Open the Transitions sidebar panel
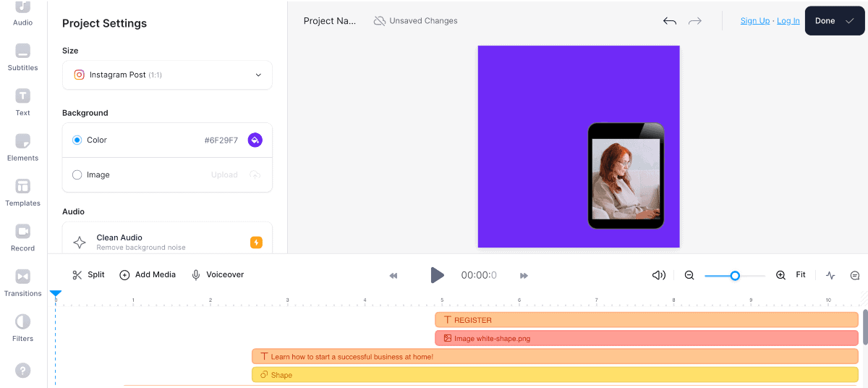The image size is (868, 388). pos(23,282)
